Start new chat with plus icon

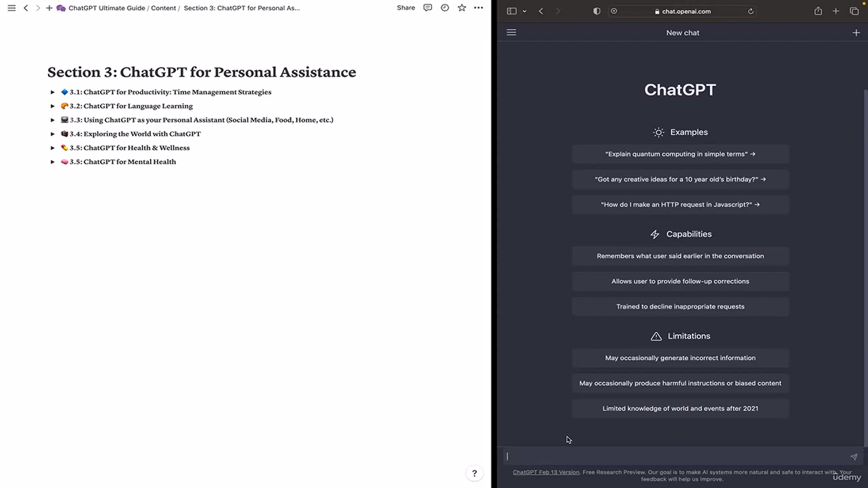click(856, 33)
